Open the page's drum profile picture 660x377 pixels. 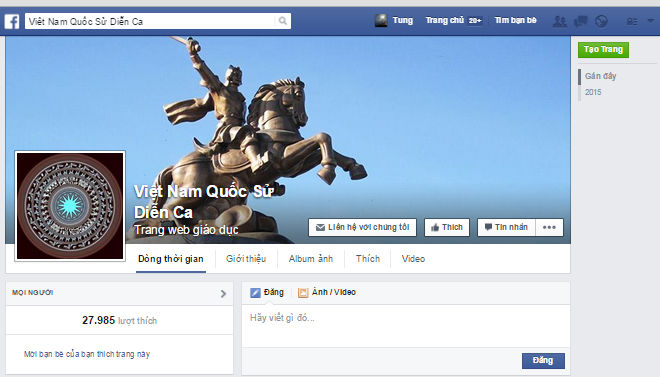(70, 206)
